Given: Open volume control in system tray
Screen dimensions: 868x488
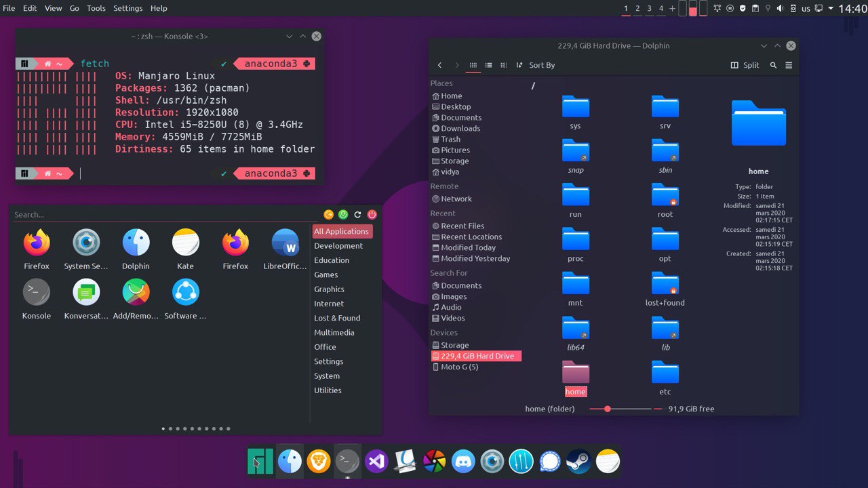Looking at the screenshot, I should pyautogui.click(x=780, y=8).
